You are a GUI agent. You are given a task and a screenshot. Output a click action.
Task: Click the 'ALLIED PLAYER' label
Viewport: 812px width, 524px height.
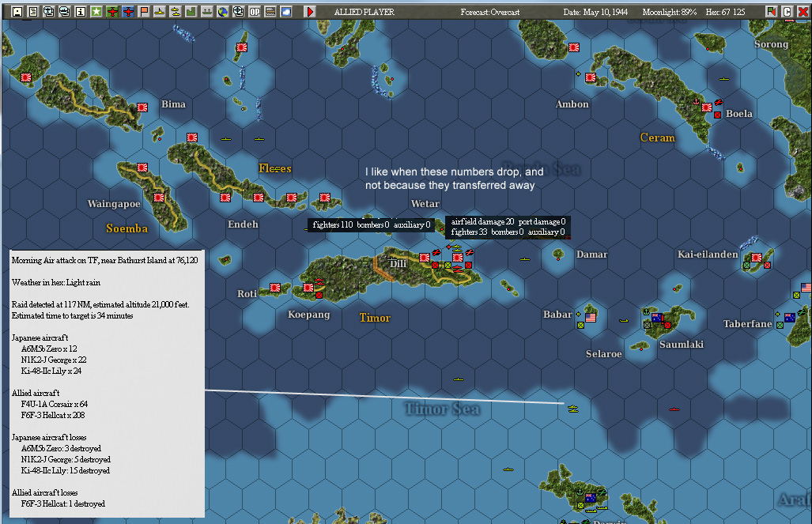tap(364, 12)
